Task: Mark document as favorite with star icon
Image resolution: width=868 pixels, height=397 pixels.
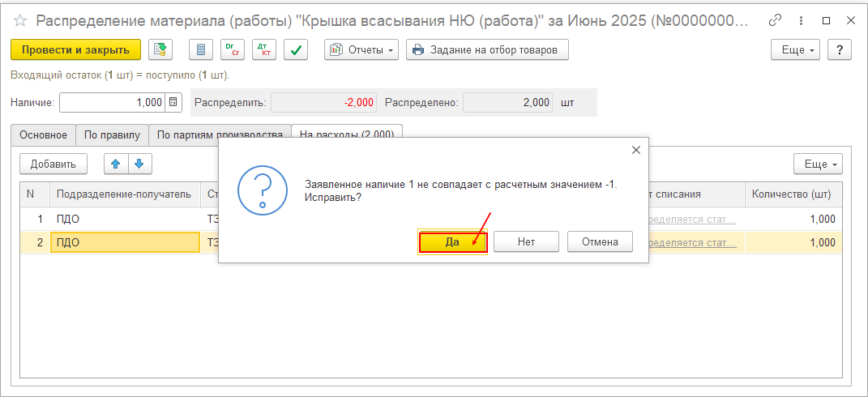Action: (21, 20)
